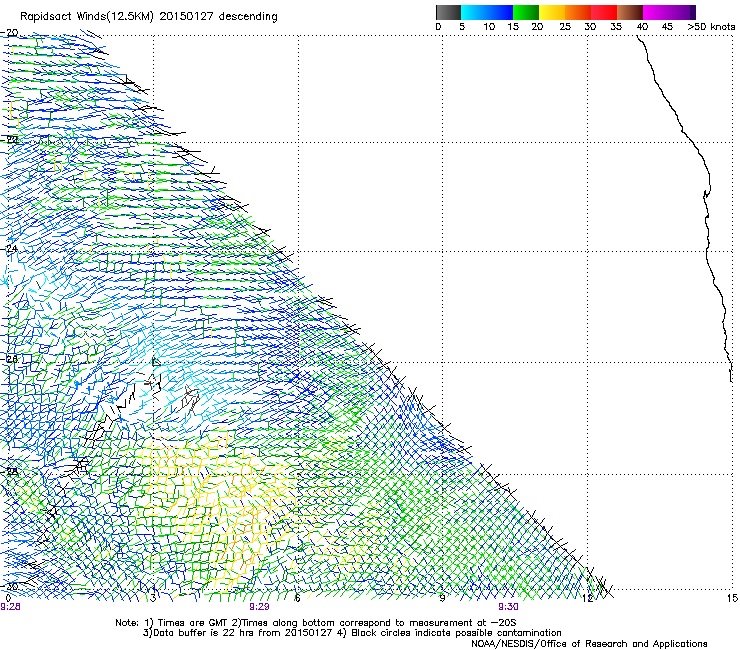Click the legend scale label '20'
This screenshot has height=650, width=740.
coord(537,27)
